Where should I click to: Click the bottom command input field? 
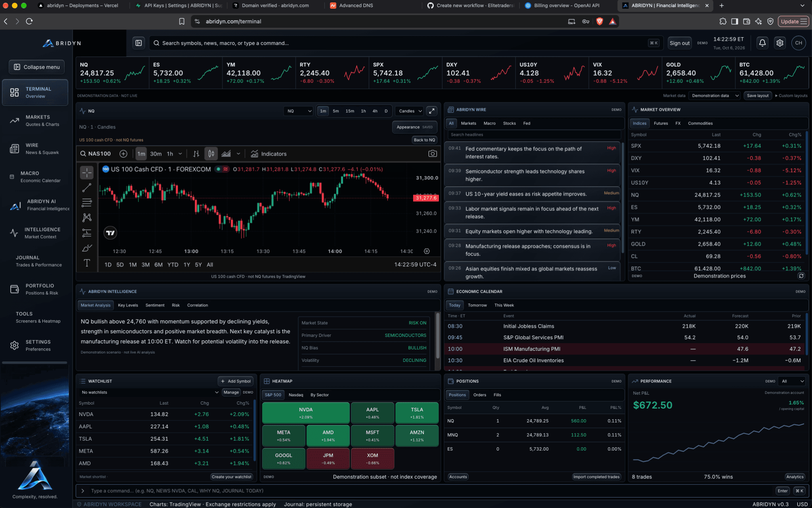point(430,491)
